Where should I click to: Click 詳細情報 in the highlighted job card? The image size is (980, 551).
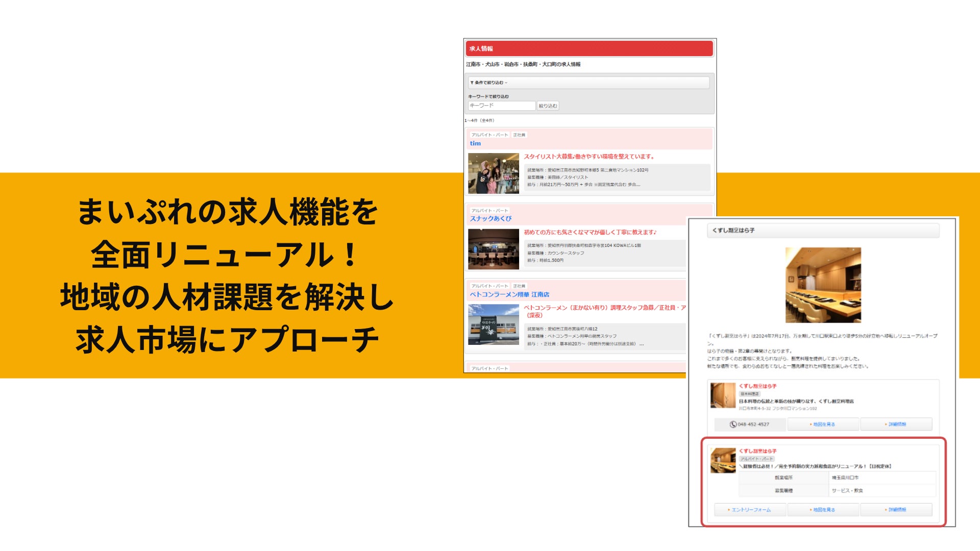coord(896,510)
